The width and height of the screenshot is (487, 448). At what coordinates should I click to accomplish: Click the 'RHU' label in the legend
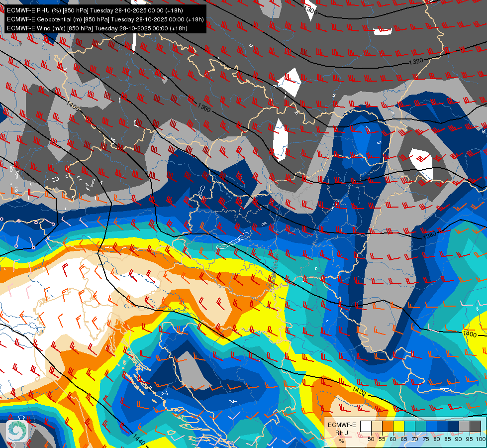pyautogui.click(x=342, y=433)
